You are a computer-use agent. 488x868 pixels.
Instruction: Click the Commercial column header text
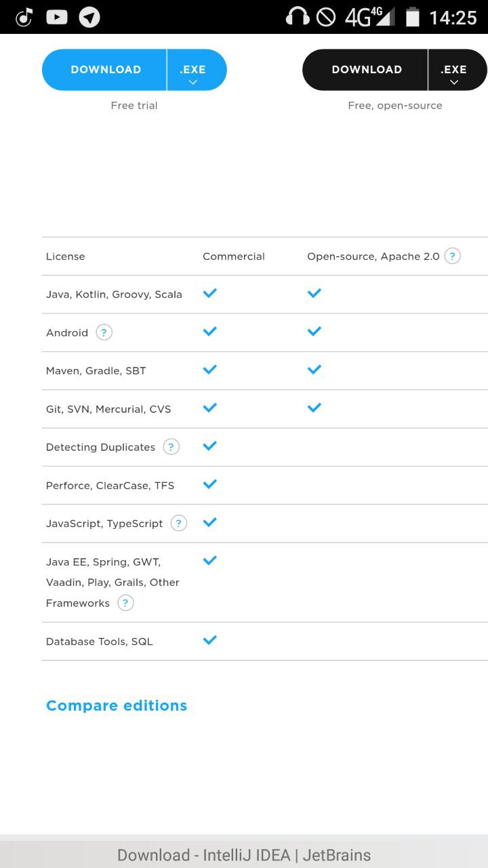(x=233, y=256)
